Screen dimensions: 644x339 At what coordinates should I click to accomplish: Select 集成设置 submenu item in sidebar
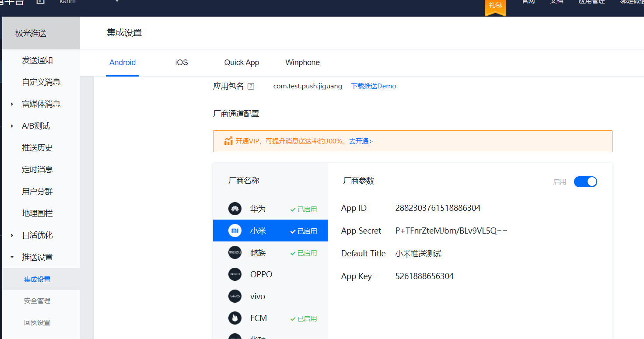tap(41, 279)
